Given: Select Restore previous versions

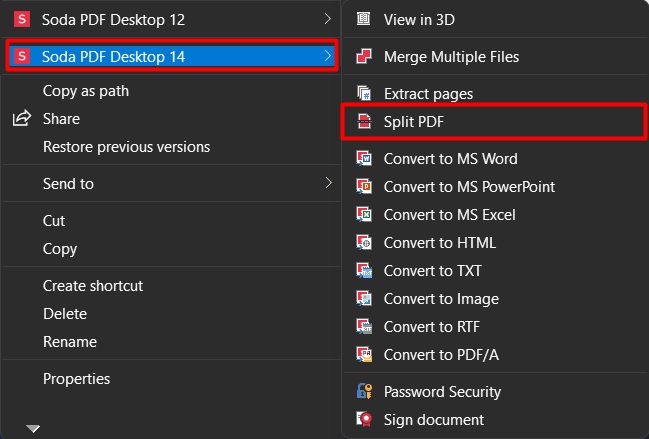Looking at the screenshot, I should click(126, 147).
